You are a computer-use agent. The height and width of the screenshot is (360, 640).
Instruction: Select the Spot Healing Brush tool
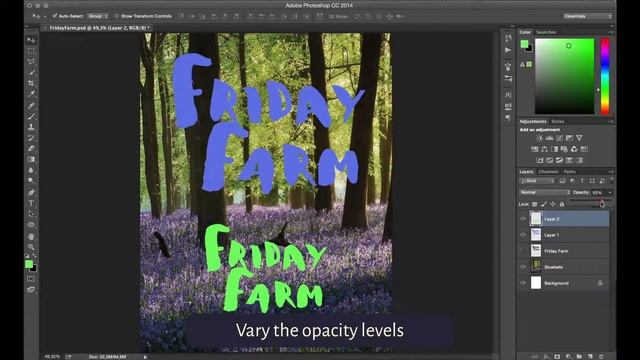[x=31, y=105]
